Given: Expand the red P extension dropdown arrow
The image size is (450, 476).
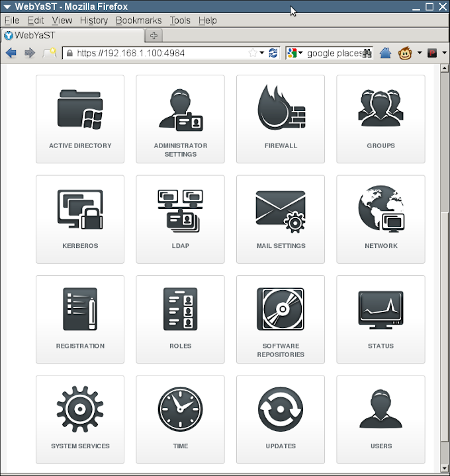Looking at the screenshot, I should point(444,53).
